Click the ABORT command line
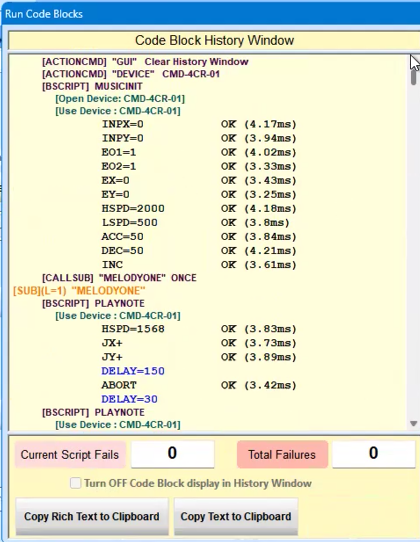The width and height of the screenshot is (420, 542). [x=199, y=385]
